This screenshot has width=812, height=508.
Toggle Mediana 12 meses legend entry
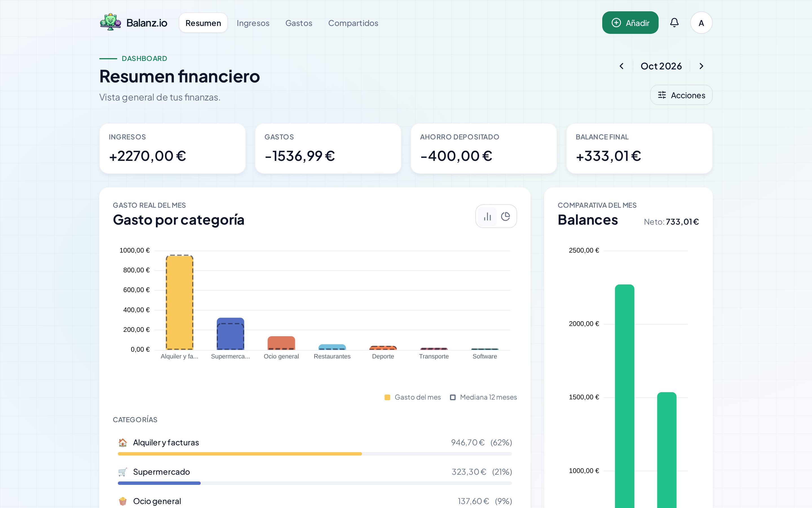pos(483,397)
